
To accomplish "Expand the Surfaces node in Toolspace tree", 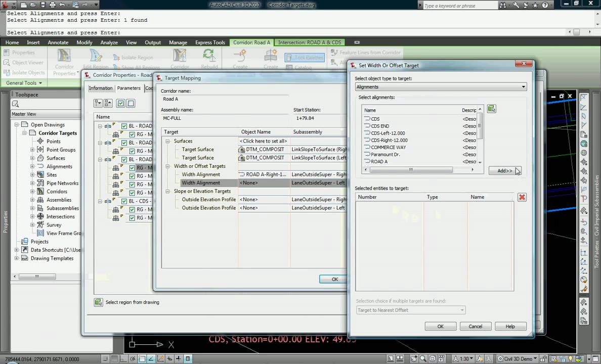I will click(x=32, y=158).
